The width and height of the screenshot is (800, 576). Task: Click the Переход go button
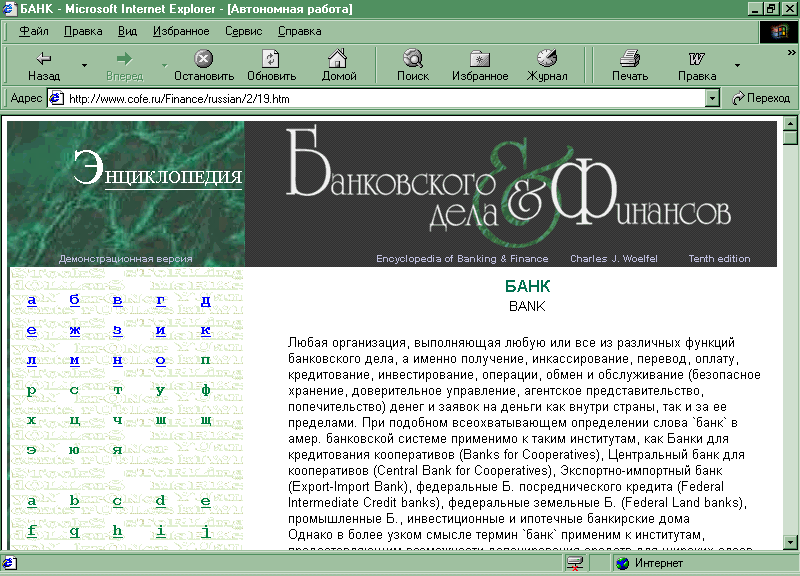pos(761,98)
